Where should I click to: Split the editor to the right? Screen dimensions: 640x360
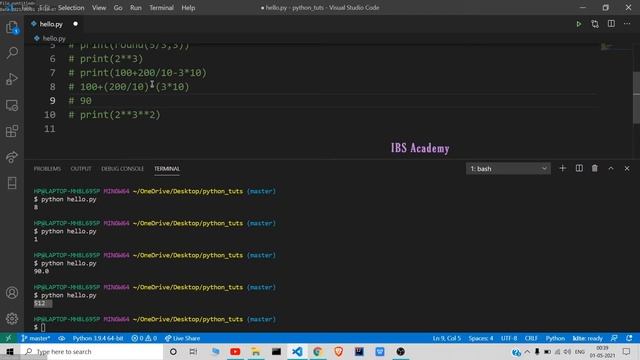point(611,24)
